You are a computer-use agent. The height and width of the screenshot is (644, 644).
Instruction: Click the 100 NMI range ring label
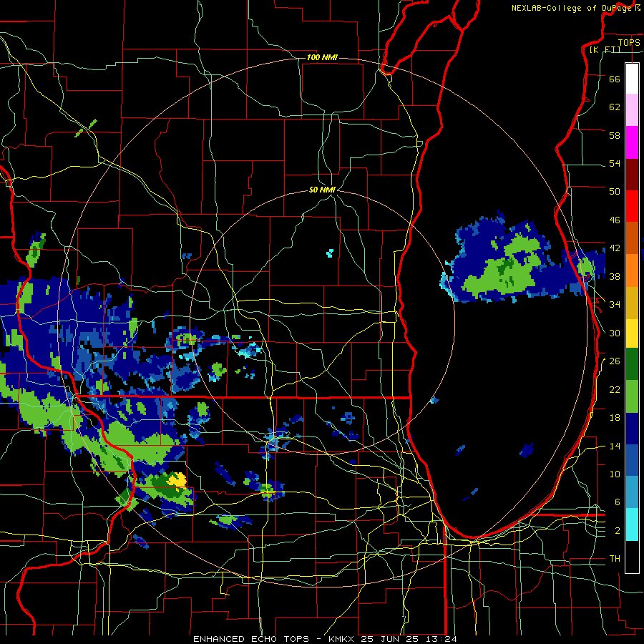tap(322, 57)
